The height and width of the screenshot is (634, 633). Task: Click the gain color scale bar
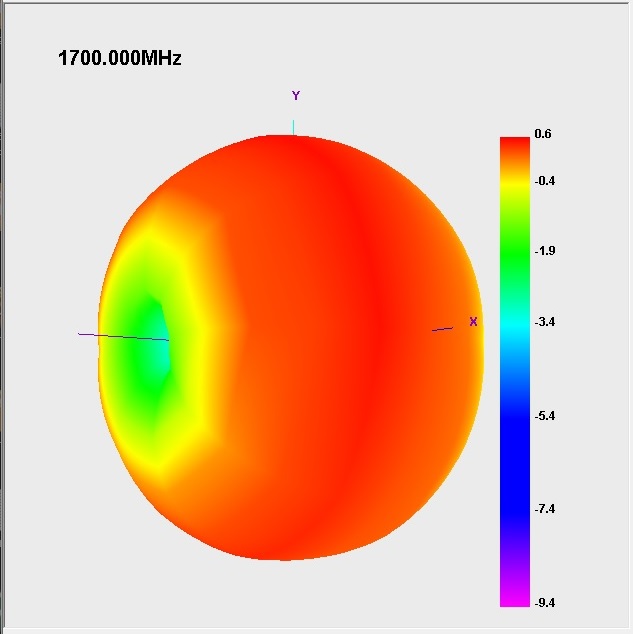click(515, 372)
